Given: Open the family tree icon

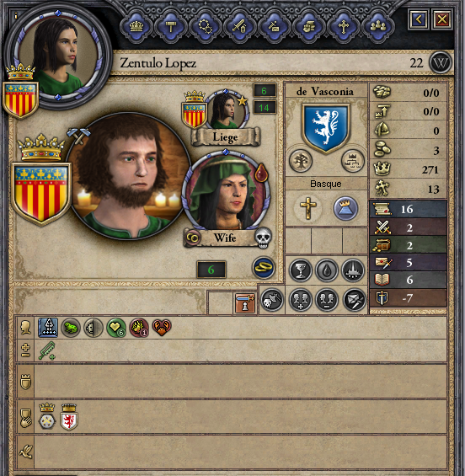Looking at the screenshot, I should pos(301,161).
